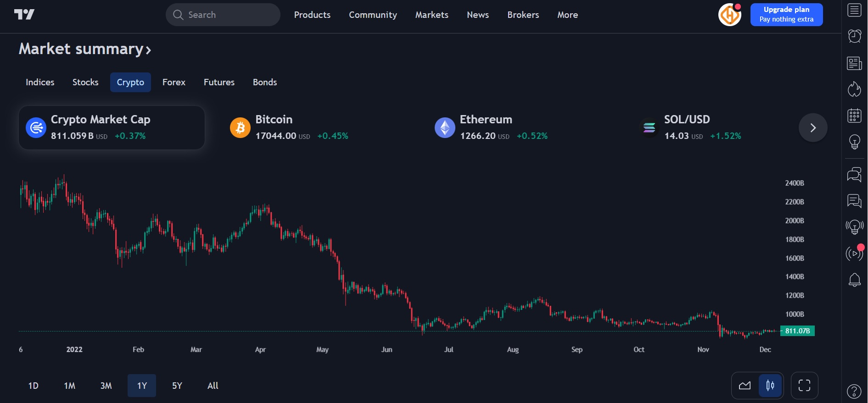
Task: Open the Crypto Market Cap card
Action: 112,127
